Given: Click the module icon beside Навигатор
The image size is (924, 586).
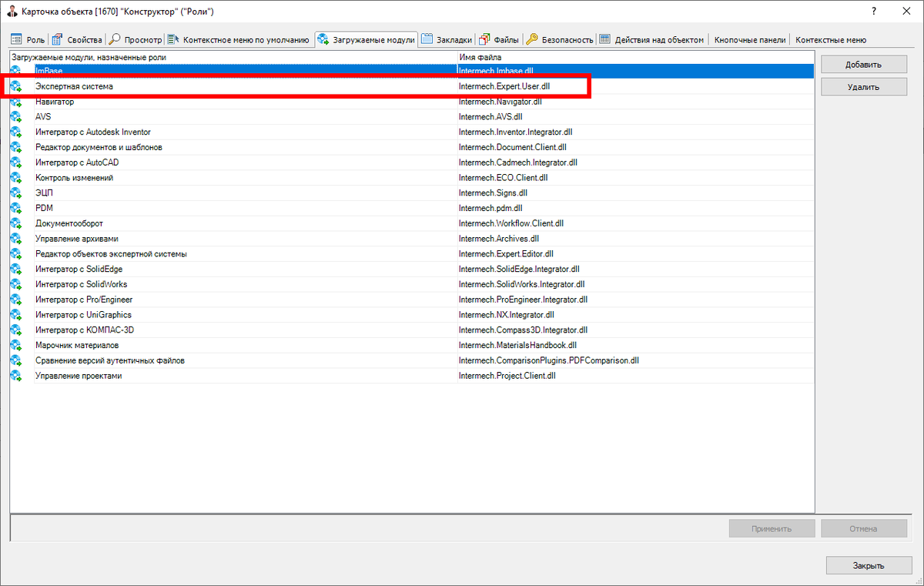Looking at the screenshot, I should [x=16, y=102].
